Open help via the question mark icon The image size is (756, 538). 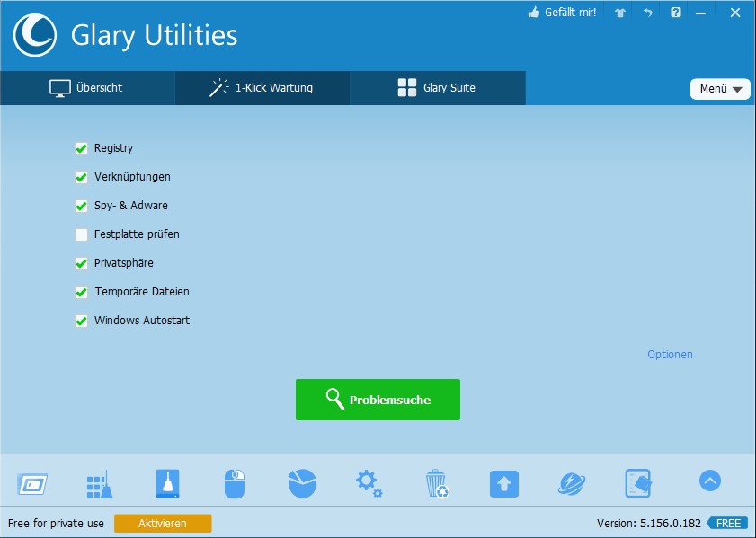676,13
